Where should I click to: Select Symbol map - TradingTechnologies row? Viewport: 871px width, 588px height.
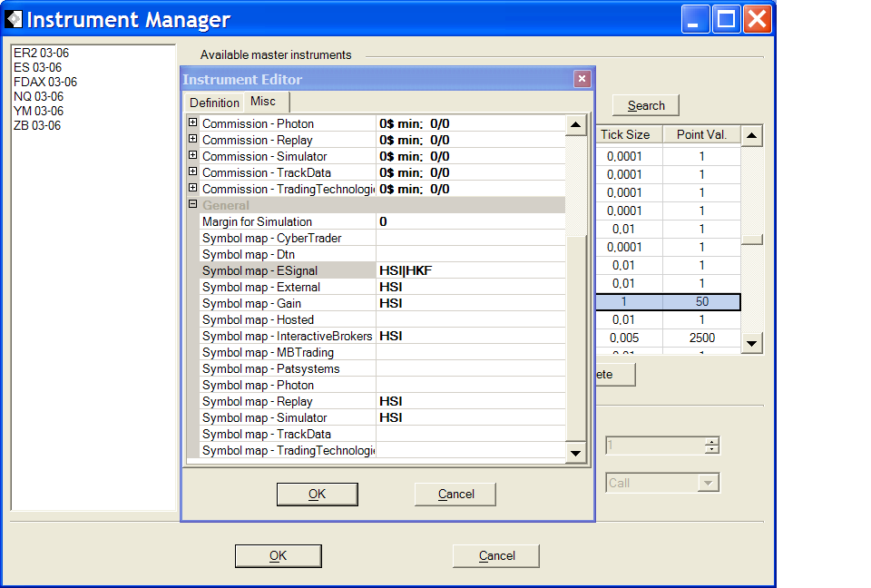coord(382,450)
